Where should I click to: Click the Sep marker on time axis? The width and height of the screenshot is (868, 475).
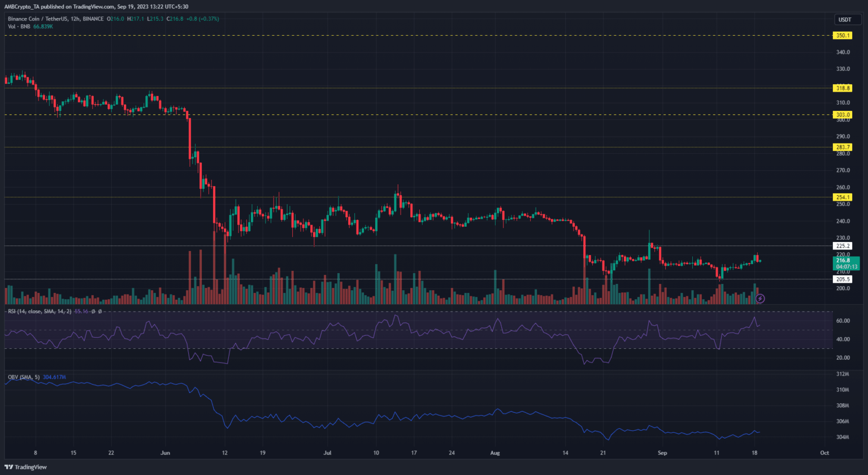click(x=662, y=453)
